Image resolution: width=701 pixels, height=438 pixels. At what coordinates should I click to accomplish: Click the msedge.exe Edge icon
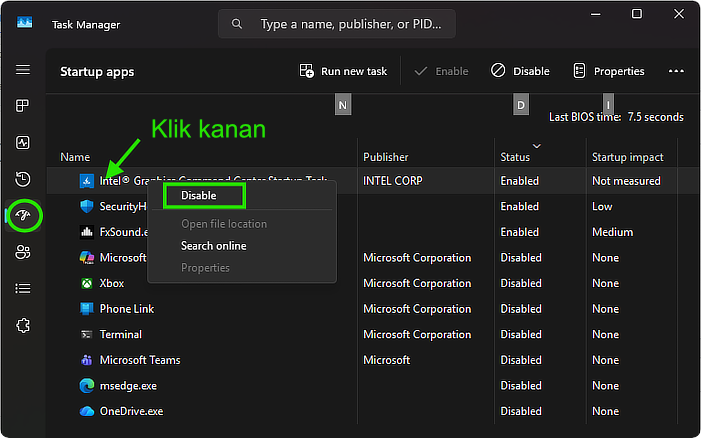point(87,386)
